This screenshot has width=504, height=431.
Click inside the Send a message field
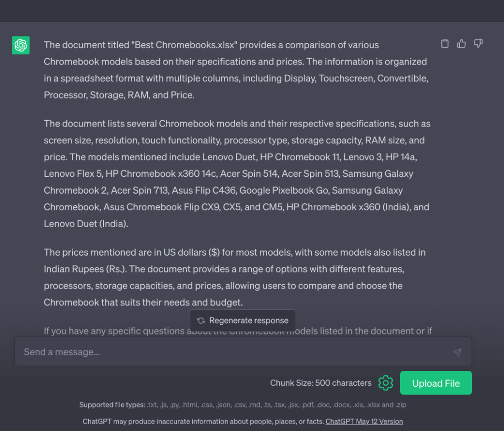197,352
